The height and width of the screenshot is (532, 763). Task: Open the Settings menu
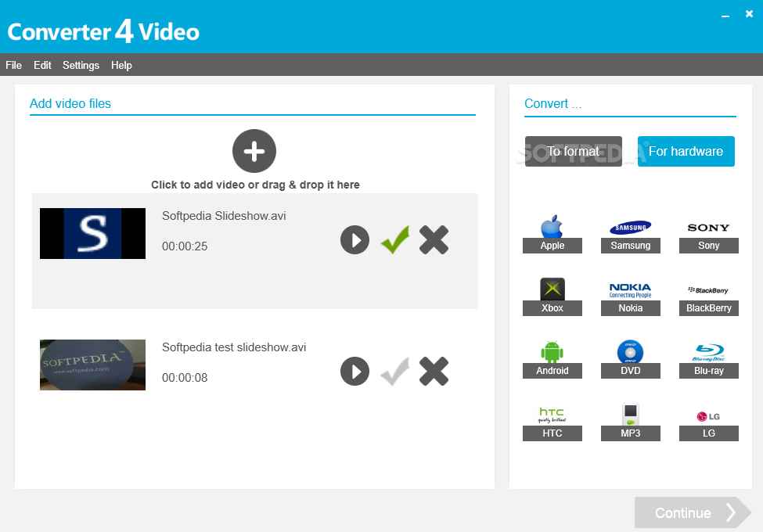(81, 65)
